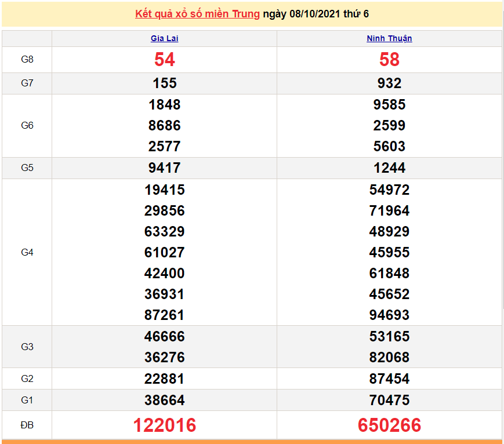Click Ninh Thuận G2 number 87454
Viewport: 504px width, 444px height.
coord(390,379)
